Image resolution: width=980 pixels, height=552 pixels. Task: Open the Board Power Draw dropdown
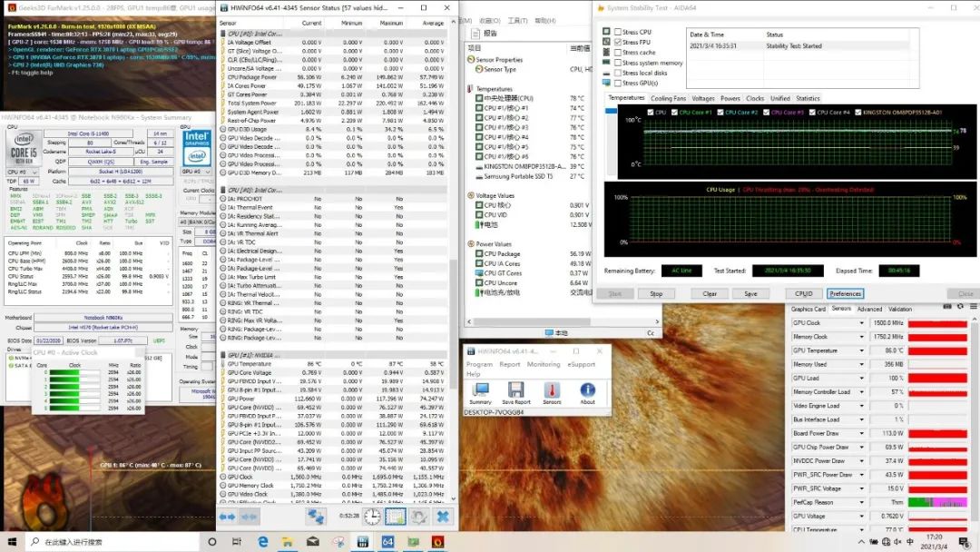[x=862, y=433]
